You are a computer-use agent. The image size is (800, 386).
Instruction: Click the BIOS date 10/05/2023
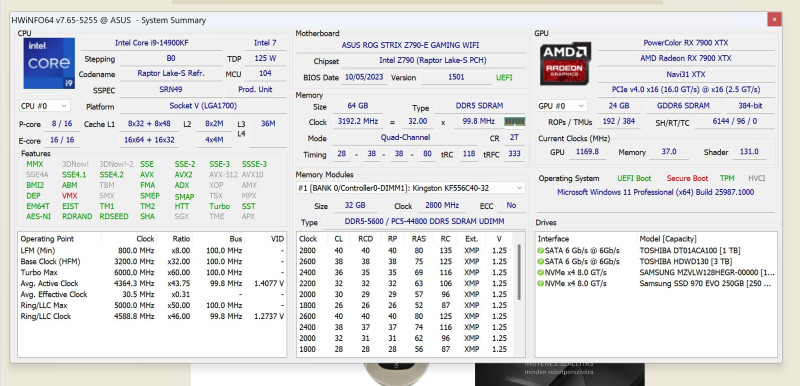pyautogui.click(x=364, y=78)
